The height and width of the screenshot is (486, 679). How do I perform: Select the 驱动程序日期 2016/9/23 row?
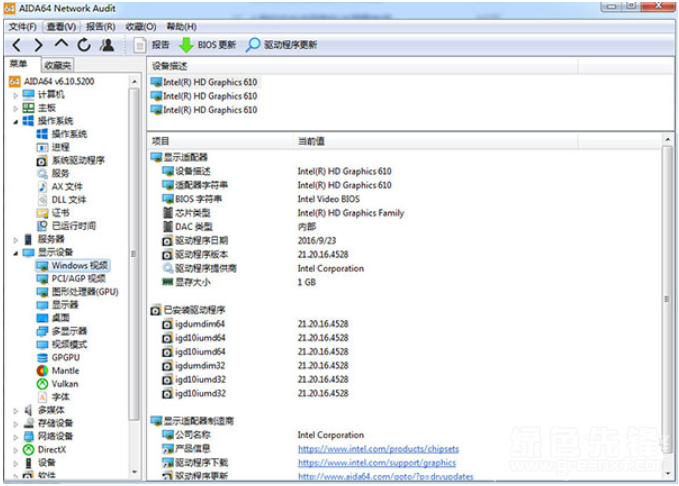pos(404,240)
